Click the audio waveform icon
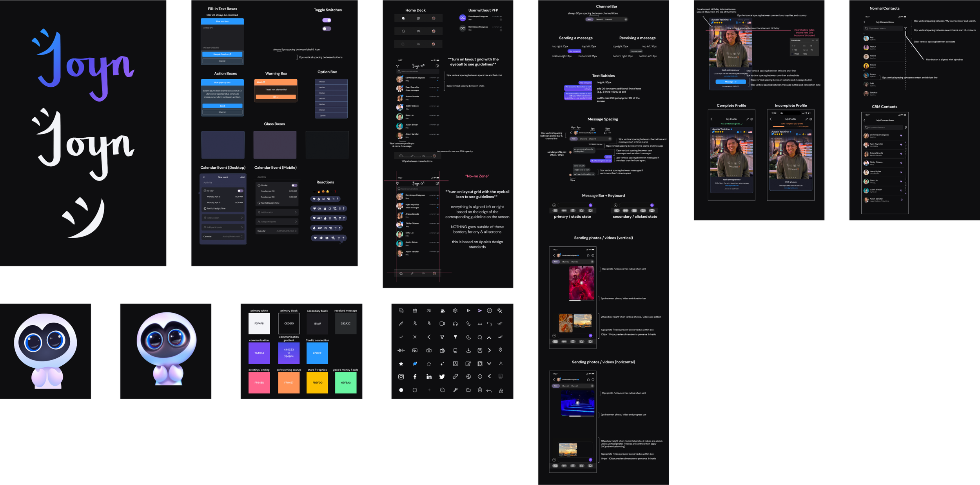The image size is (980, 485). pos(401,350)
